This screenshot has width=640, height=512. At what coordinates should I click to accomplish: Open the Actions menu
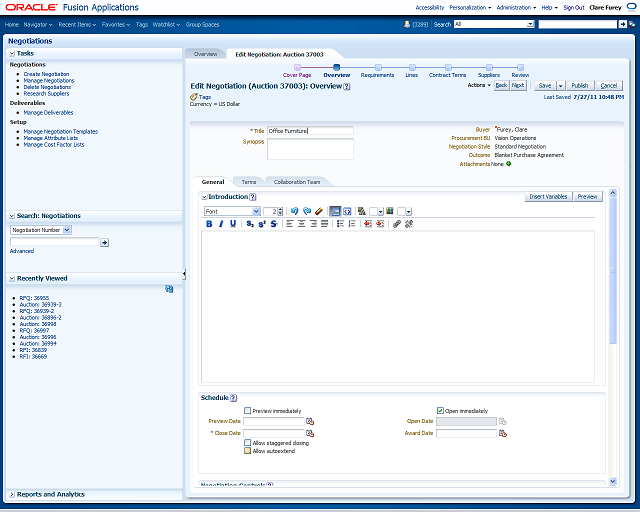(x=479, y=85)
